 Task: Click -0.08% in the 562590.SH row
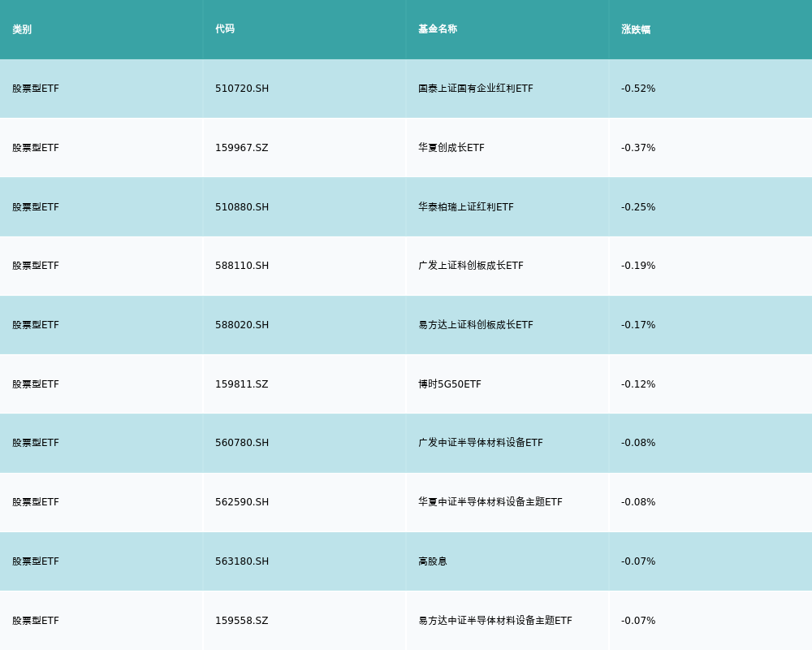[638, 502]
